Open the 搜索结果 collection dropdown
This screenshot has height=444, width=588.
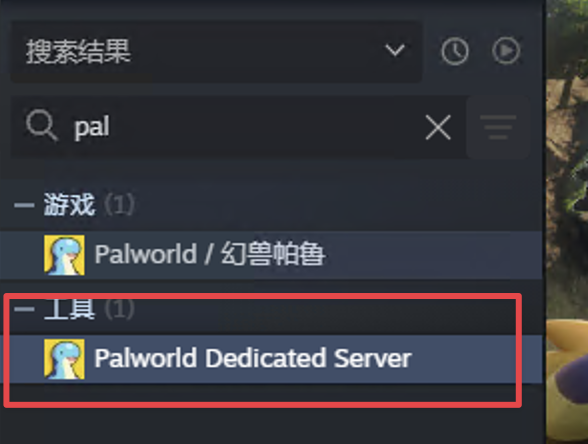tap(216, 51)
